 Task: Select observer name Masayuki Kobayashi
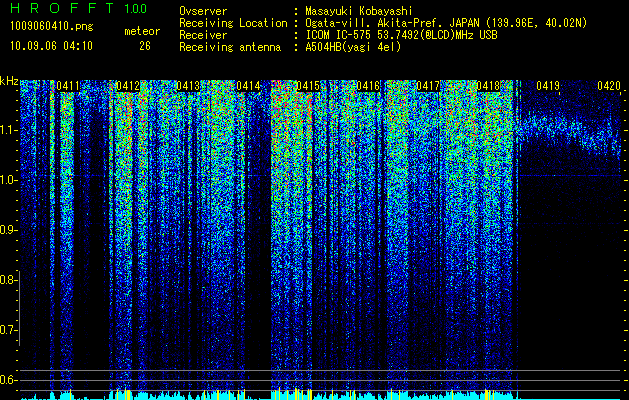(x=359, y=11)
